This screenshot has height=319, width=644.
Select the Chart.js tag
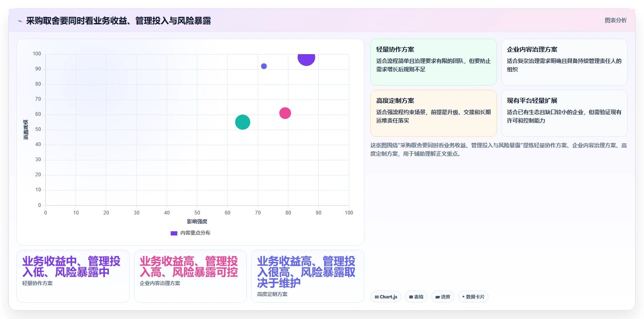(386, 297)
